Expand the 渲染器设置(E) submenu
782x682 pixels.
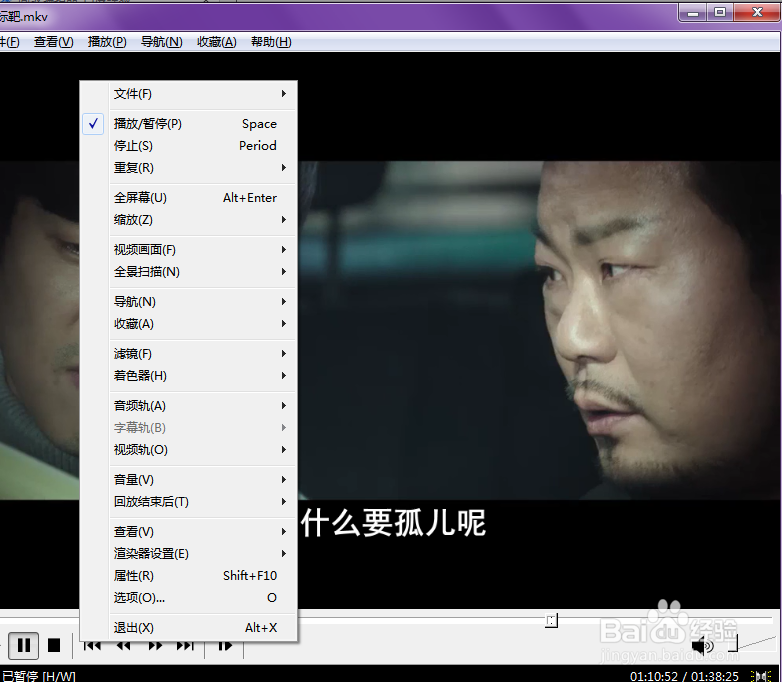[x=189, y=554]
